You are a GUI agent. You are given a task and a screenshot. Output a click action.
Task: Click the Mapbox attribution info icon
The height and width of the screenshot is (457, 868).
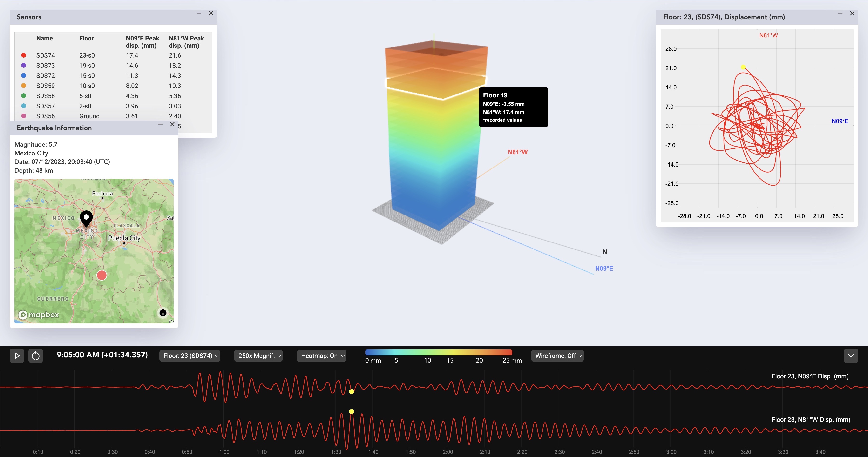point(163,313)
